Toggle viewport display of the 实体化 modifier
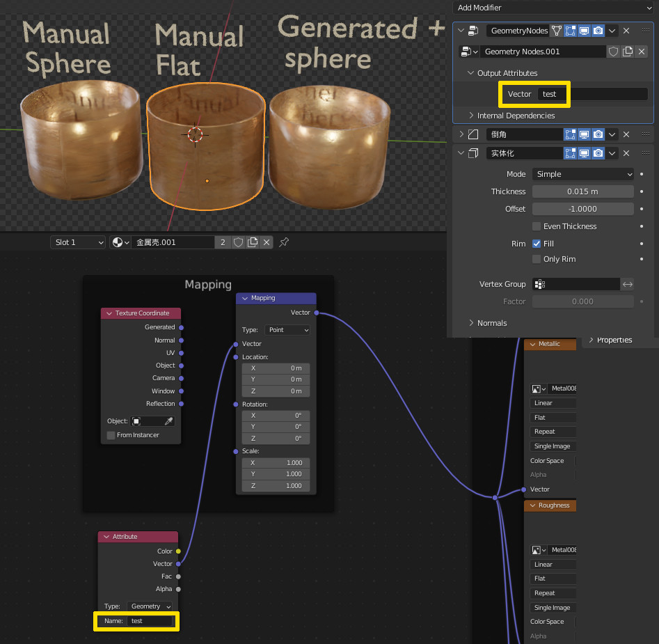Viewport: 659px width, 644px height. point(585,153)
